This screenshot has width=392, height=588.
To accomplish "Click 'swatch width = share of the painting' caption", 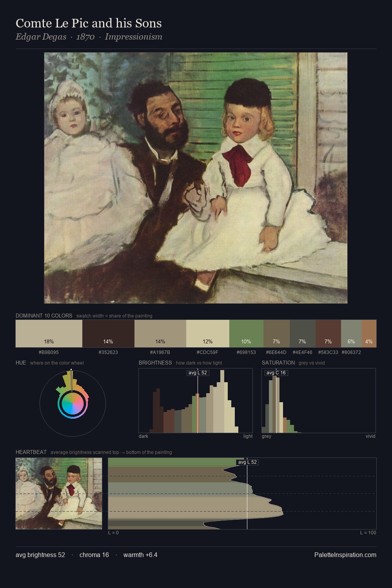I will pos(114,316).
